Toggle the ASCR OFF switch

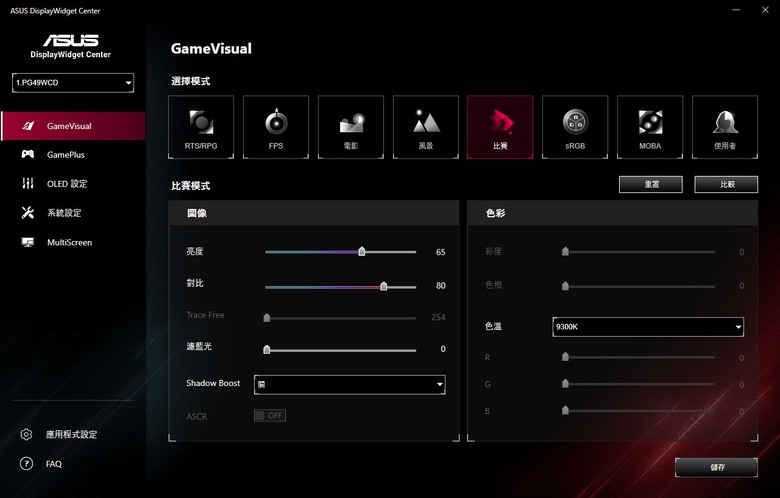click(270, 415)
